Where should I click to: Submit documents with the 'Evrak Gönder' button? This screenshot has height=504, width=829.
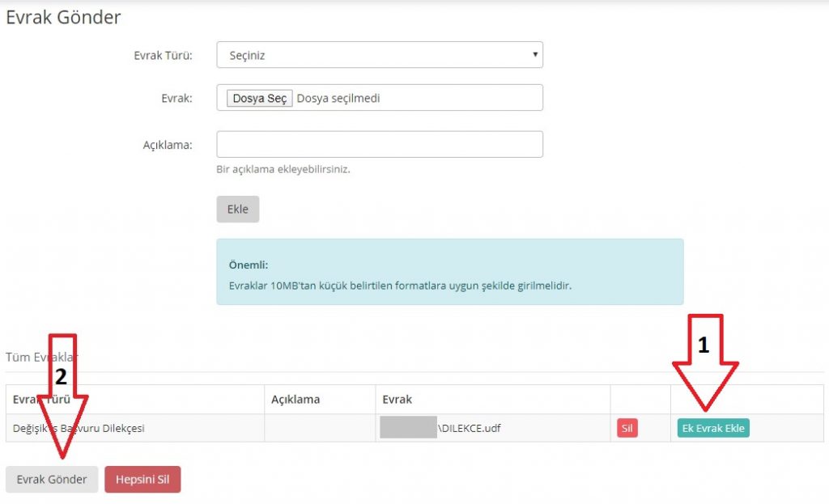52,480
